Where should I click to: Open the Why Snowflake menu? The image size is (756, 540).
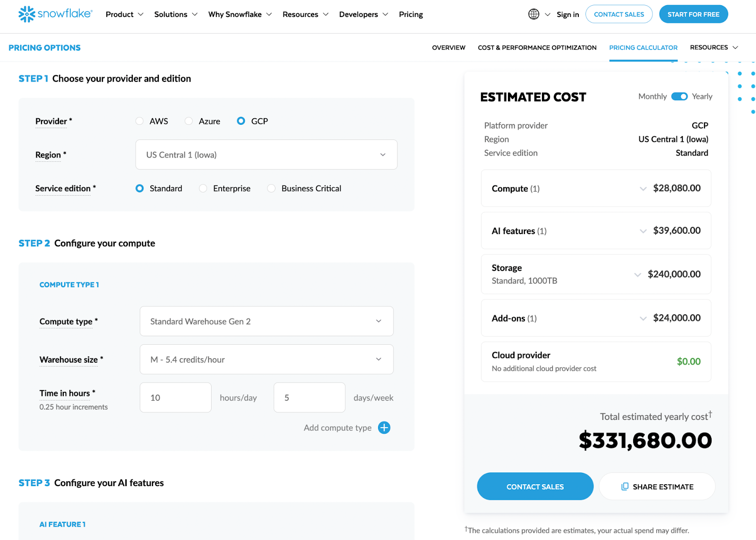[240, 14]
